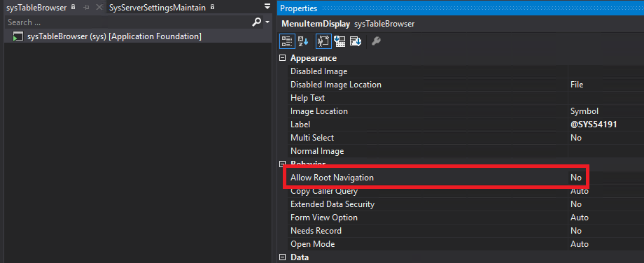Viewport: 644px width, 263px height.
Task: Select the Multi Select property
Action: tap(312, 138)
